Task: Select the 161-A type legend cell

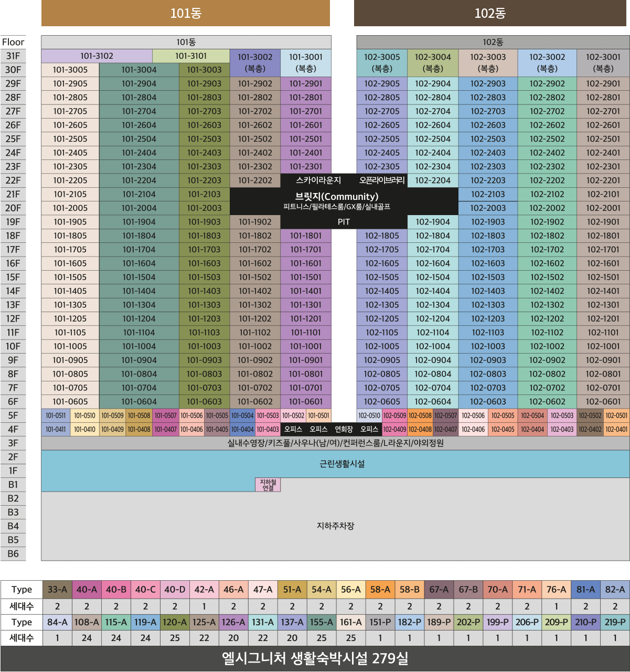Action: click(x=351, y=622)
